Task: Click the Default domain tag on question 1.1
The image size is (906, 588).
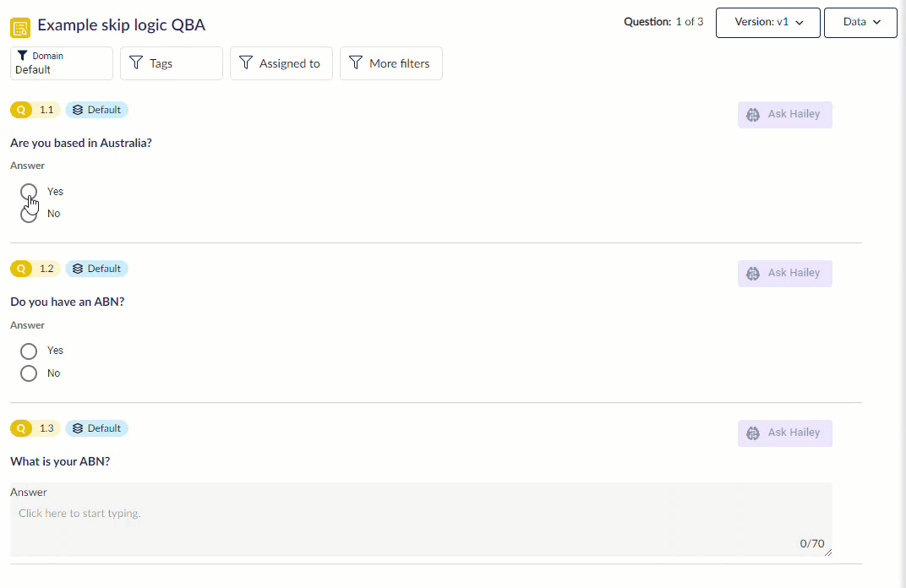Action: (x=97, y=110)
